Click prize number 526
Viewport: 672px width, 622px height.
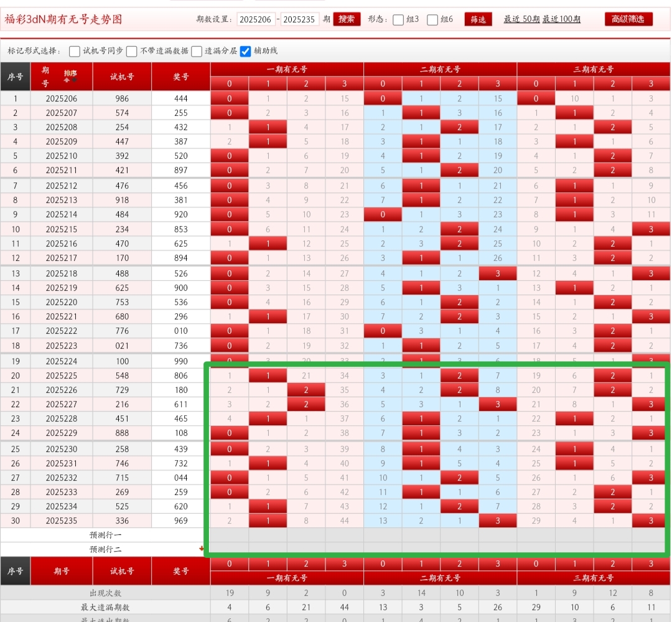tap(181, 274)
